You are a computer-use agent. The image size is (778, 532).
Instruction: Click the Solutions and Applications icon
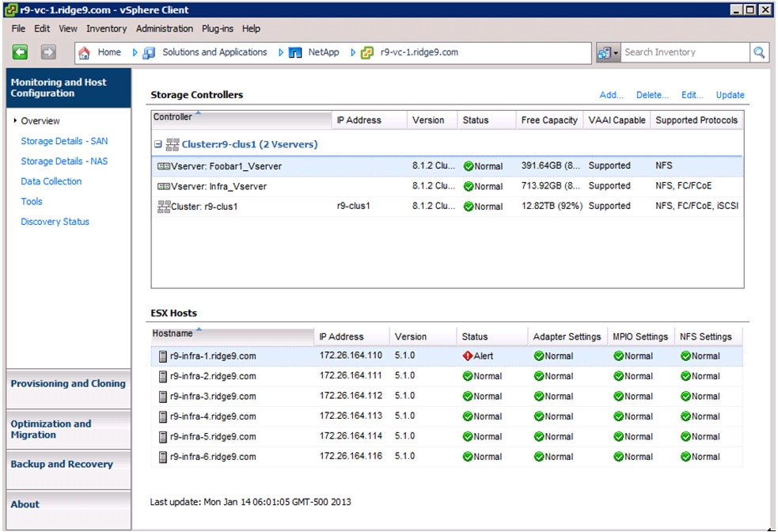149,52
